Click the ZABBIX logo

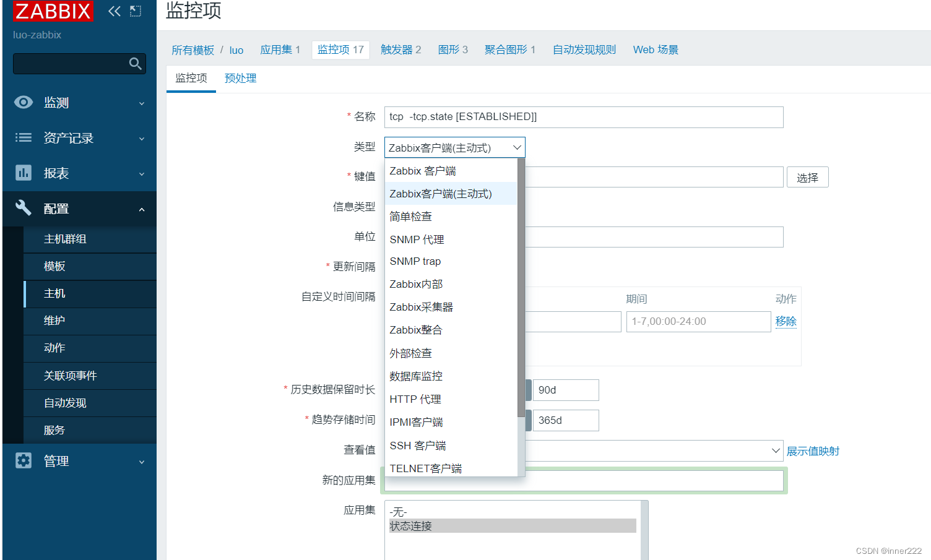[x=53, y=11]
